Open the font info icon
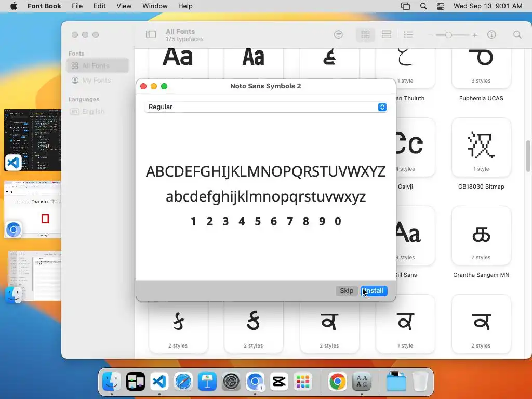Screen dimensions: 532x399 click(x=491, y=35)
